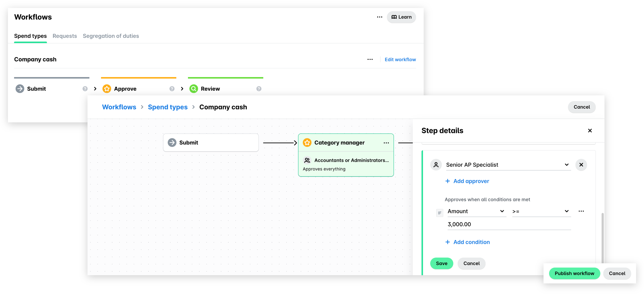Open Category manager node options menu
Screen dimensions: 644x294
[x=386, y=143]
